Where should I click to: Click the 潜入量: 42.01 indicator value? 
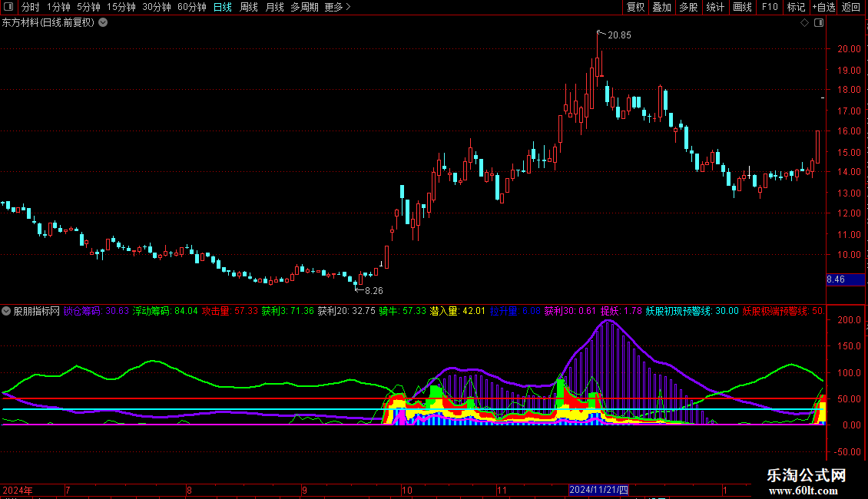[x=457, y=311]
